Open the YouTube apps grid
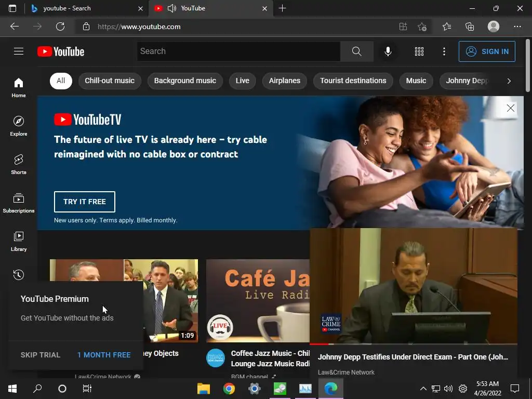 click(419, 51)
